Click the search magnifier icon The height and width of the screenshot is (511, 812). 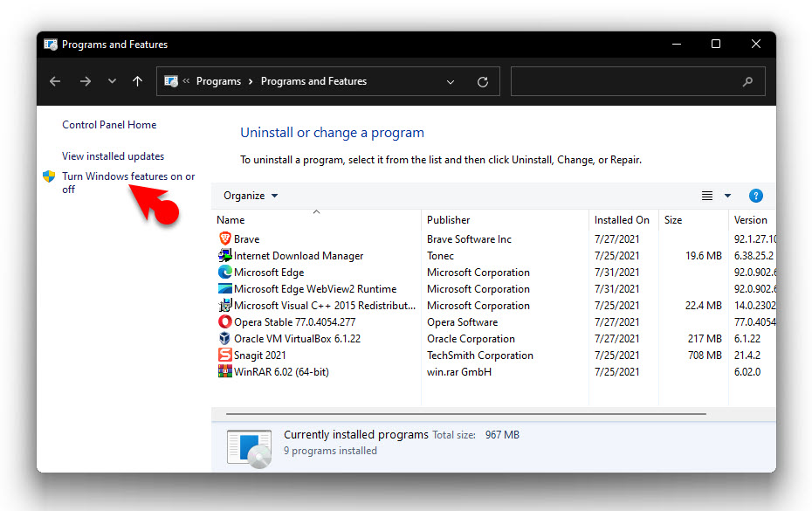(x=747, y=81)
